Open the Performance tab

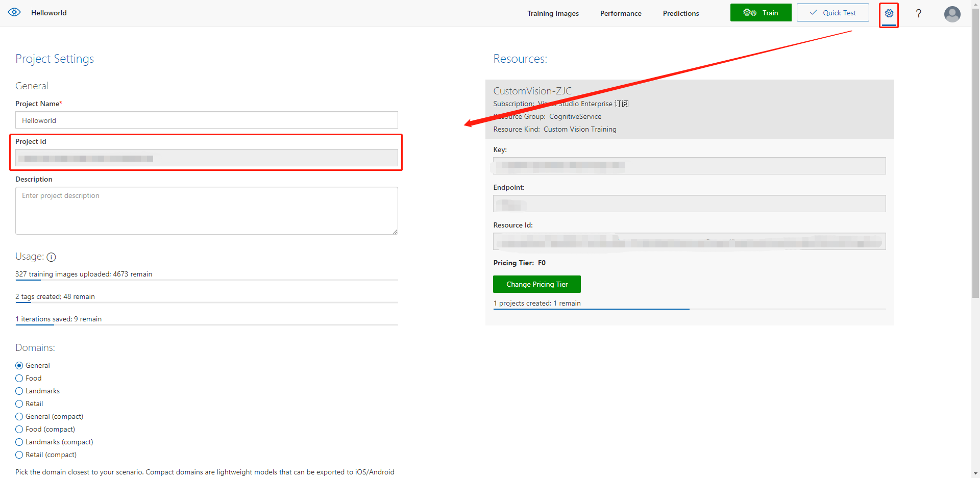621,13
